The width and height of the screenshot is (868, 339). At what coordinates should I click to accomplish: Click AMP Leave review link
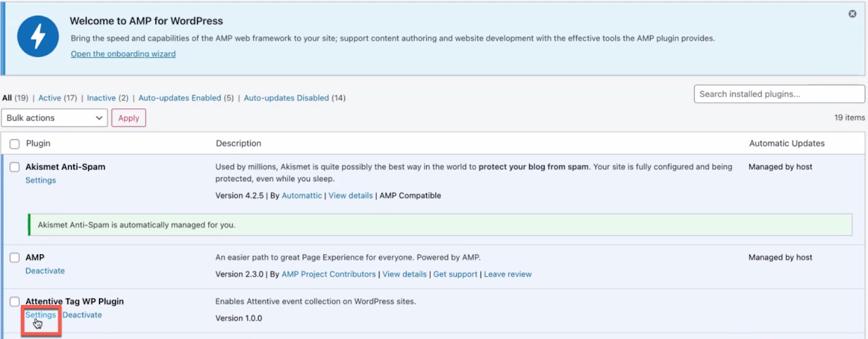(507, 274)
